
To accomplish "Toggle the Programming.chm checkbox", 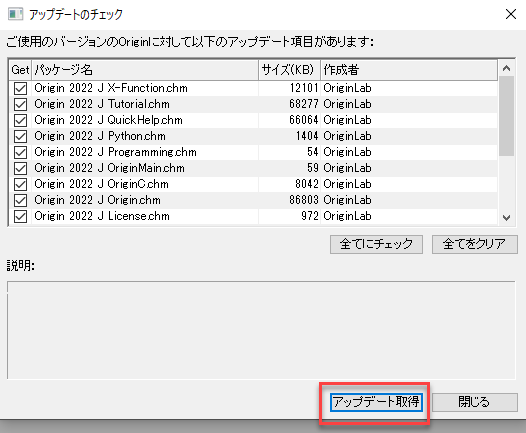I will tap(20, 153).
